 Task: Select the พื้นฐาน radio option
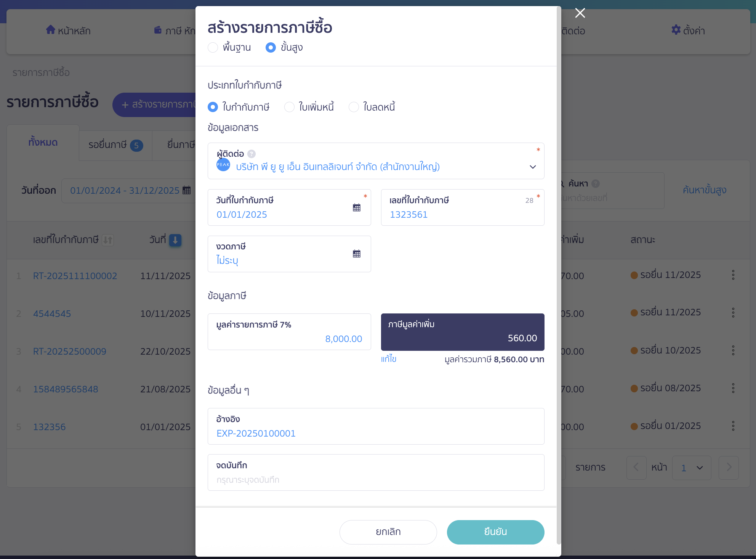point(213,47)
